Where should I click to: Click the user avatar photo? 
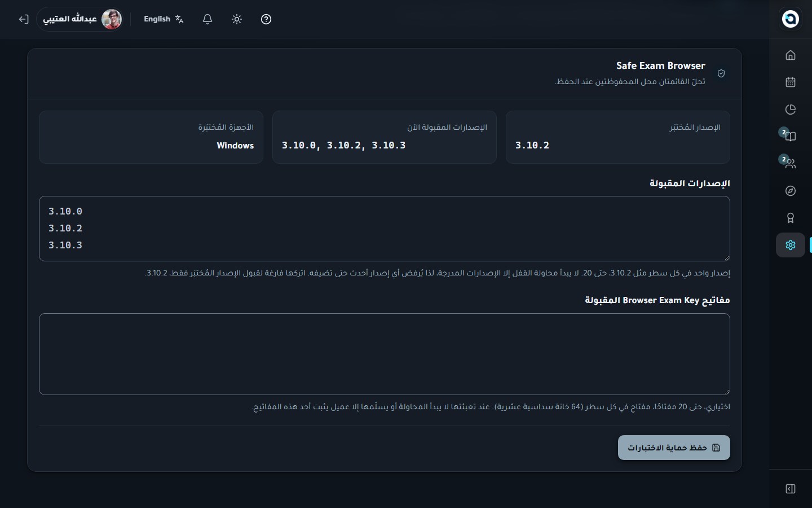coord(111,19)
